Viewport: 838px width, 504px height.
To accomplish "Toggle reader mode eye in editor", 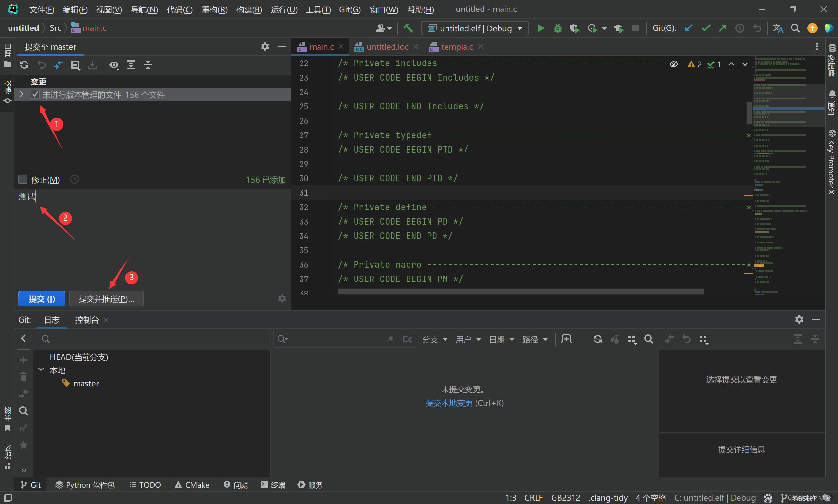I will [x=674, y=64].
